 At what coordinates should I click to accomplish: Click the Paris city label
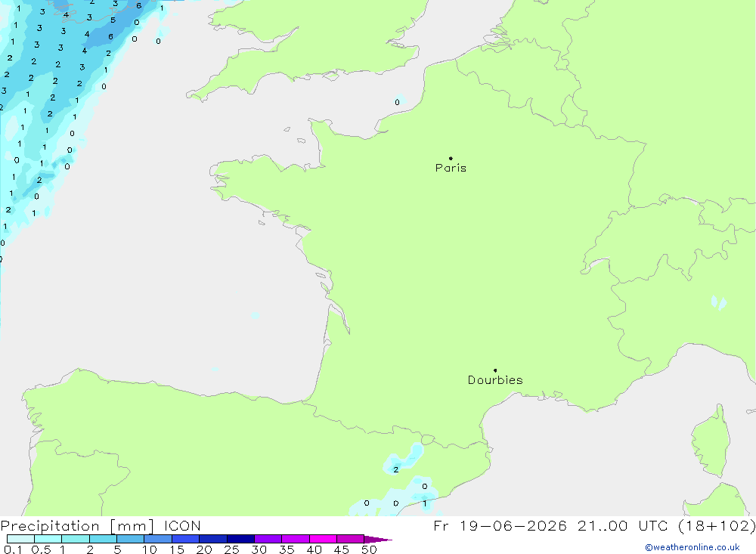[x=451, y=168]
